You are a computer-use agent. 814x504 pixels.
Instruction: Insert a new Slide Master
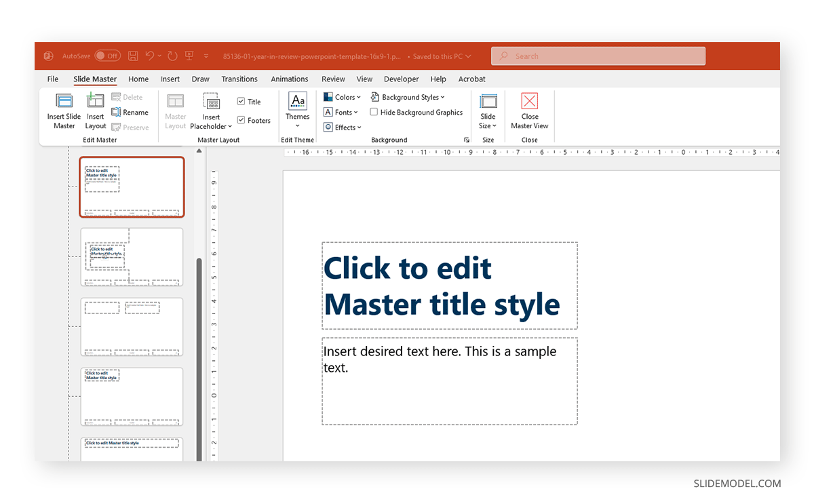point(63,112)
